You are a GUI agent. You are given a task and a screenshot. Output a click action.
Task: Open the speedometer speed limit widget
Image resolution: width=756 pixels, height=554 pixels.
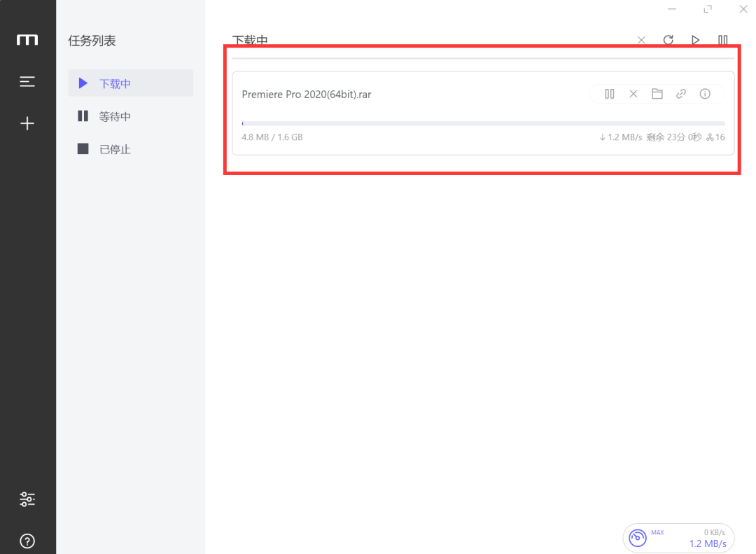coord(638,538)
